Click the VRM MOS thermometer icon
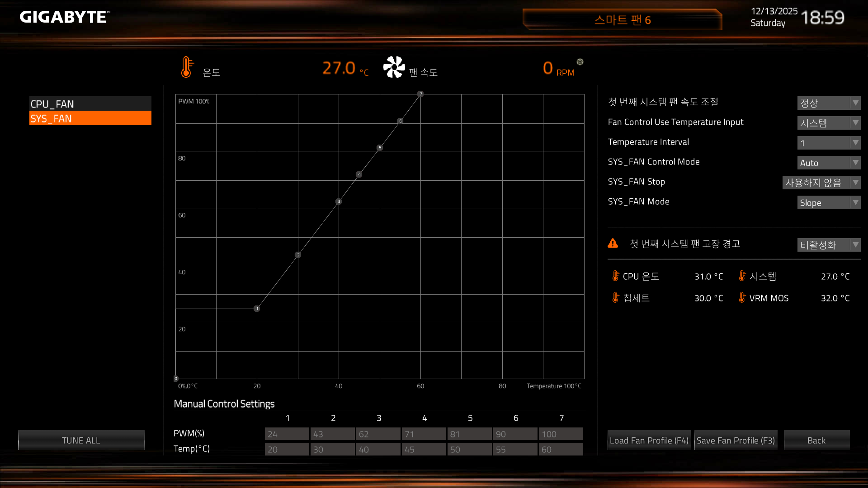This screenshot has height=488, width=868. 742,297
